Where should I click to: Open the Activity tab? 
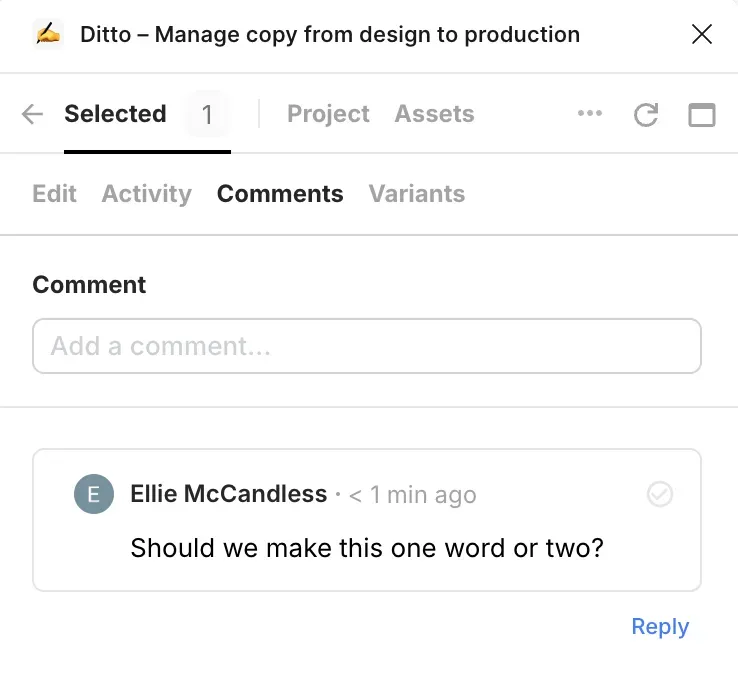point(147,193)
